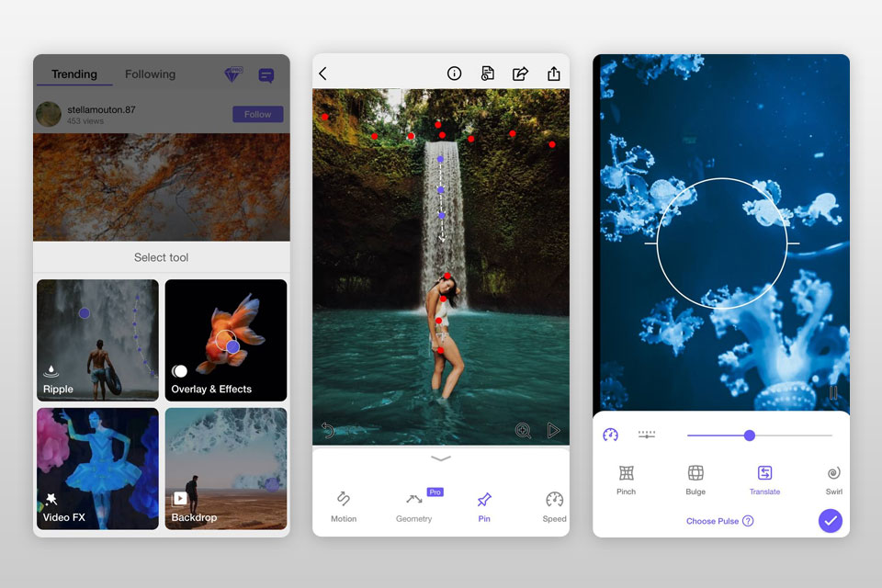Viewport: 882px width, 588px height.
Task: Open stellamouton.87 profile avatar
Action: 49,114
